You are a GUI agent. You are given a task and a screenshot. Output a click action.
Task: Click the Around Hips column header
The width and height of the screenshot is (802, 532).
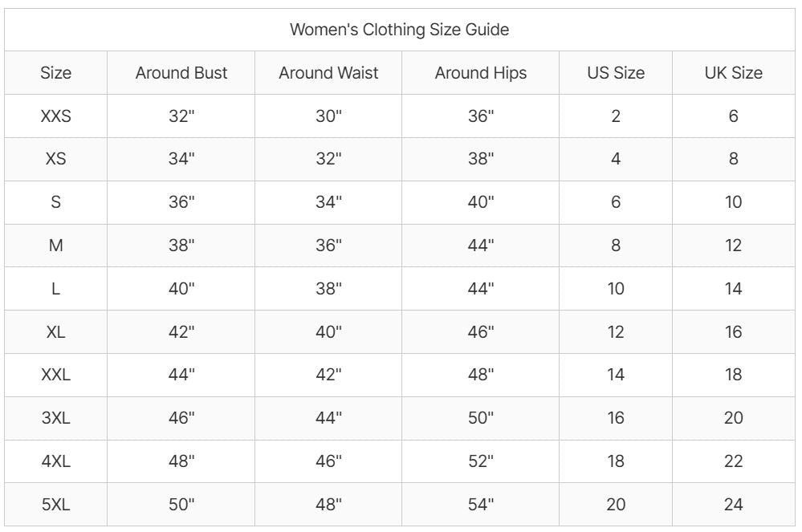[x=481, y=73]
